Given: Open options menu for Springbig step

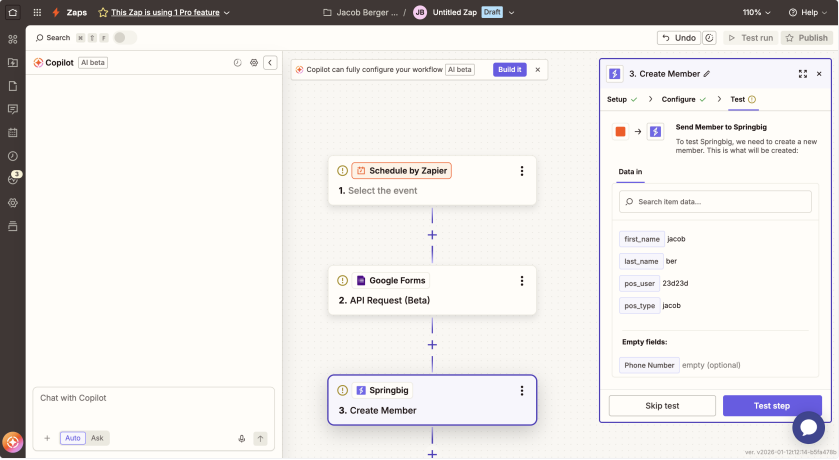Looking at the screenshot, I should [x=522, y=391].
